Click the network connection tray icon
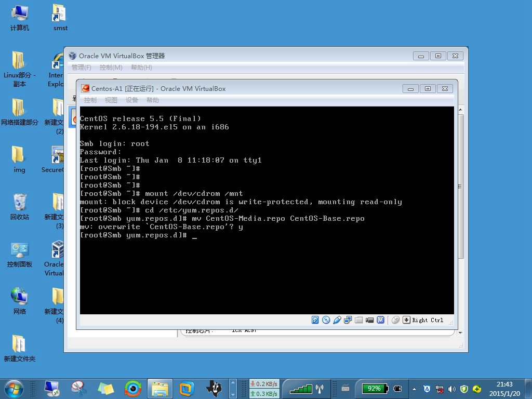 [440, 389]
